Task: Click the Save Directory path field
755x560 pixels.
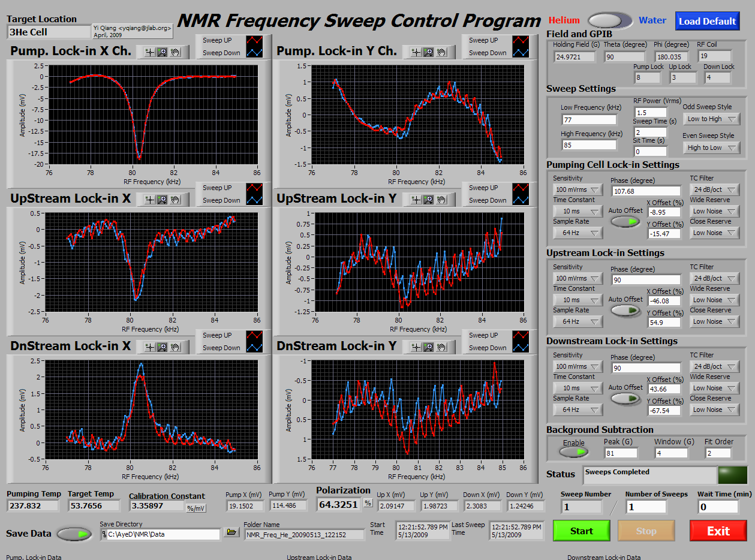Action: click(x=160, y=534)
